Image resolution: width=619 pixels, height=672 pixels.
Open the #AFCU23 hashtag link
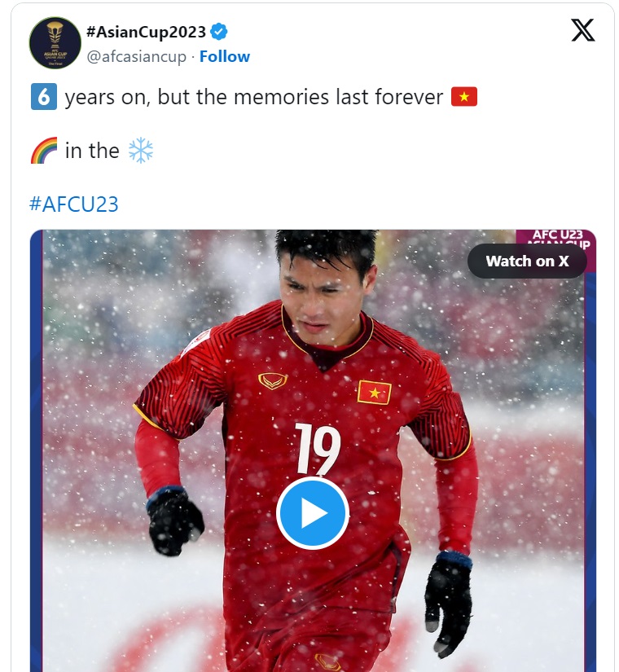point(74,204)
